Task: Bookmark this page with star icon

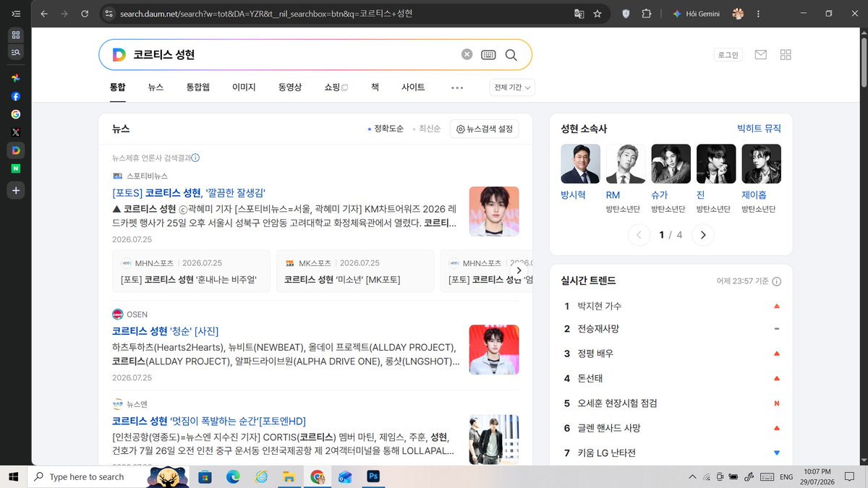Action: 597,14
